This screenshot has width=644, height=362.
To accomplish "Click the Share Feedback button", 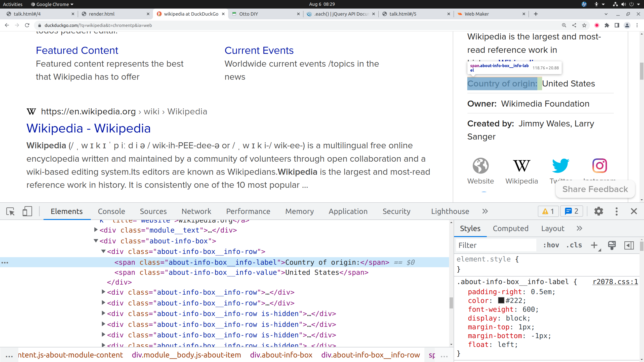I will tap(595, 189).
